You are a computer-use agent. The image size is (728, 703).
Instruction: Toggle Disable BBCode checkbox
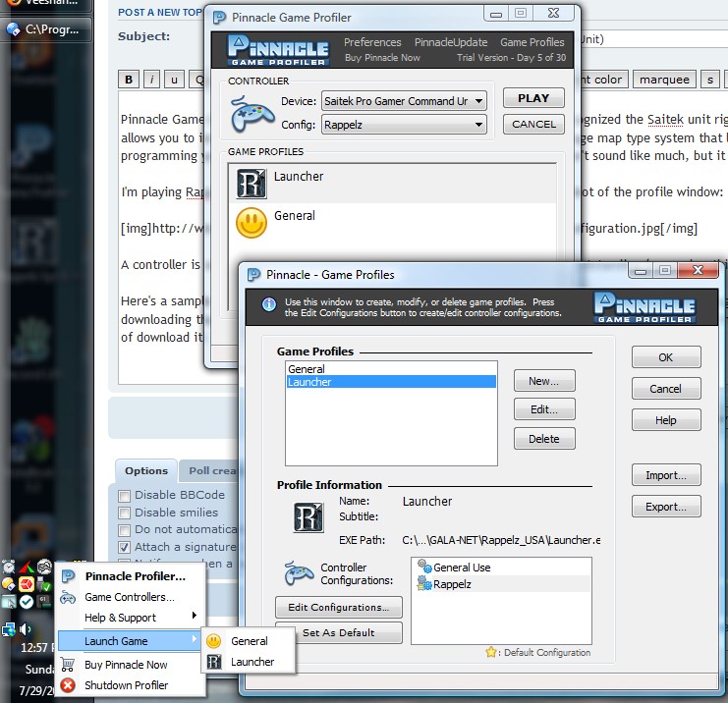point(124,496)
